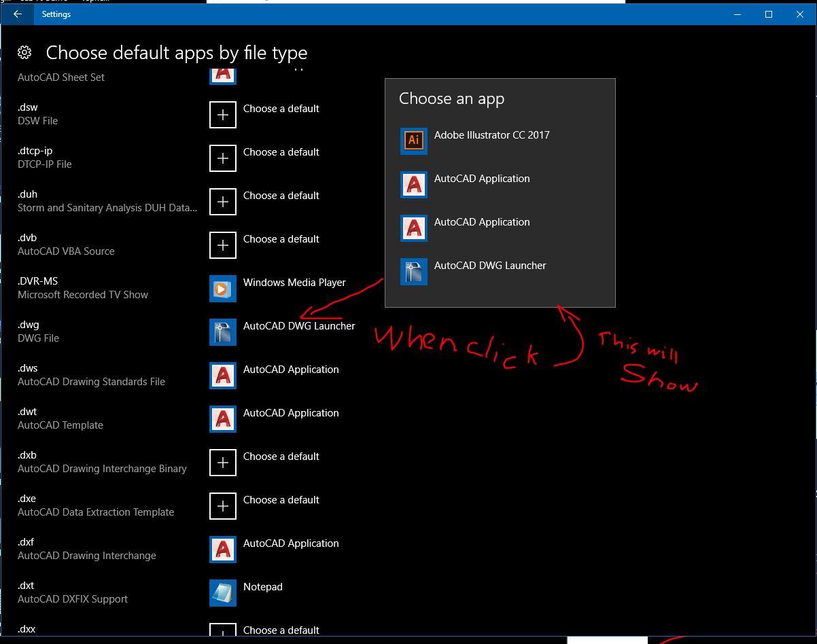This screenshot has height=644, width=817.
Task: Click the 'AutoCAD Template' description text
Action: point(60,425)
